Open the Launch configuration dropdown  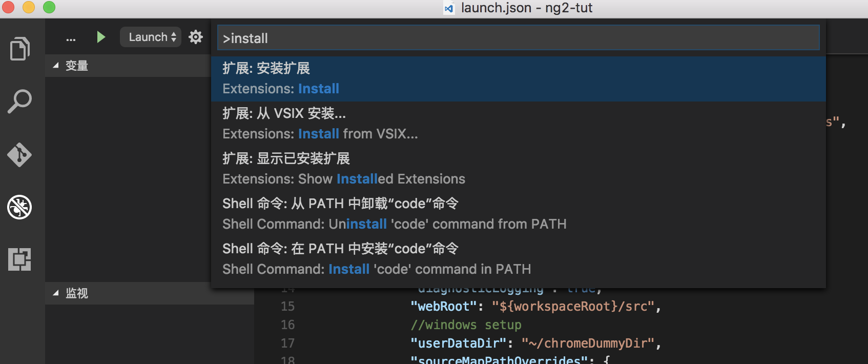pos(151,37)
